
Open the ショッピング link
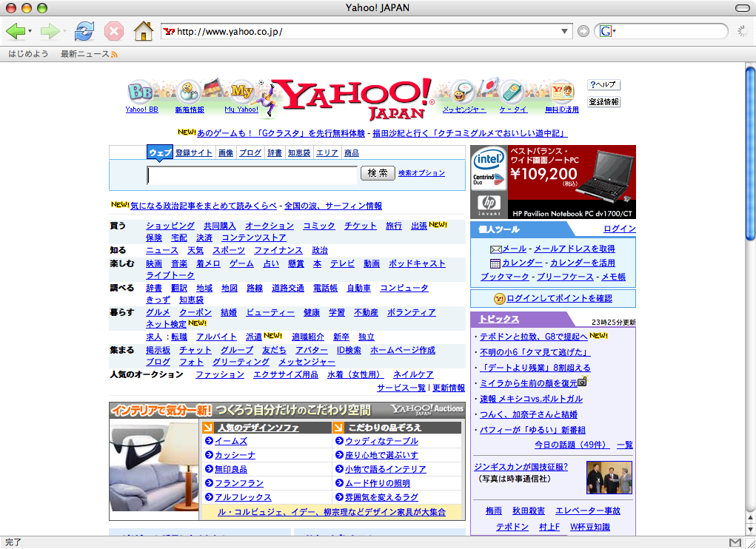click(170, 226)
